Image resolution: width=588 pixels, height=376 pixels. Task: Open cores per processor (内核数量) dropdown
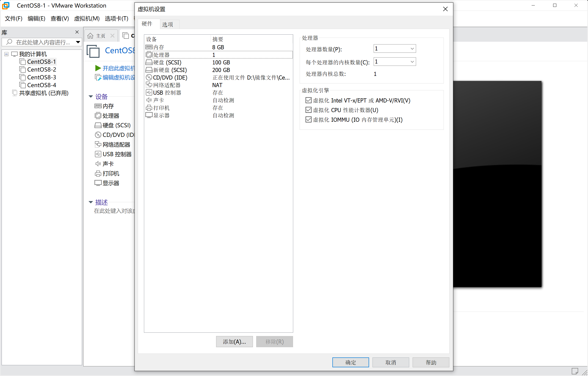point(412,62)
